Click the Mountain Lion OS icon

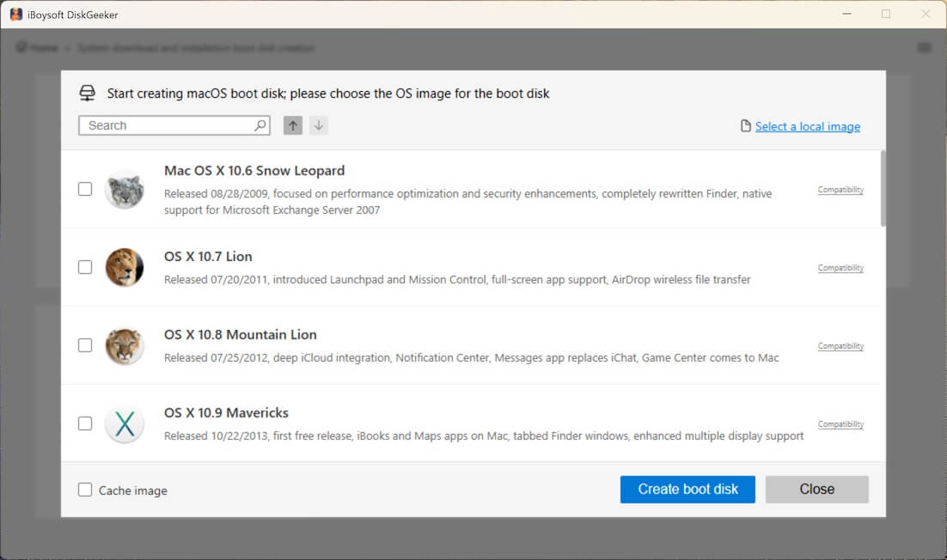pos(124,345)
